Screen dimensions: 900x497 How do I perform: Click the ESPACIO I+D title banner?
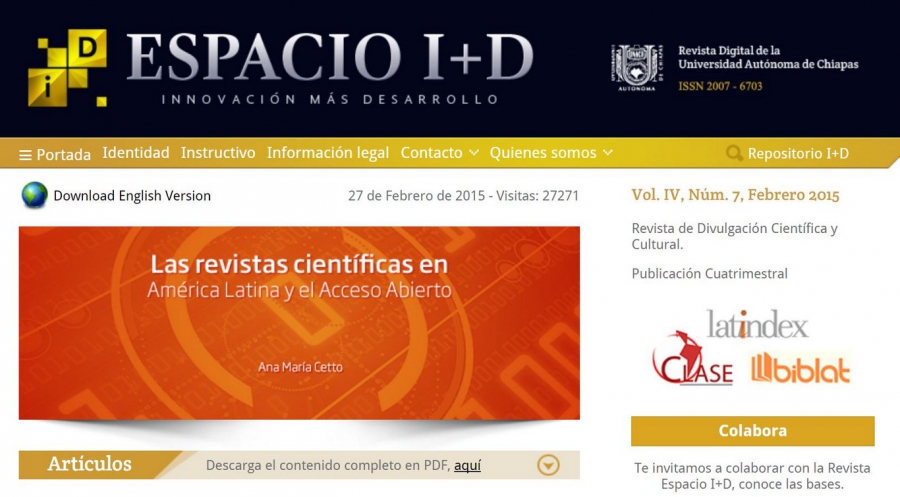[x=330, y=56]
